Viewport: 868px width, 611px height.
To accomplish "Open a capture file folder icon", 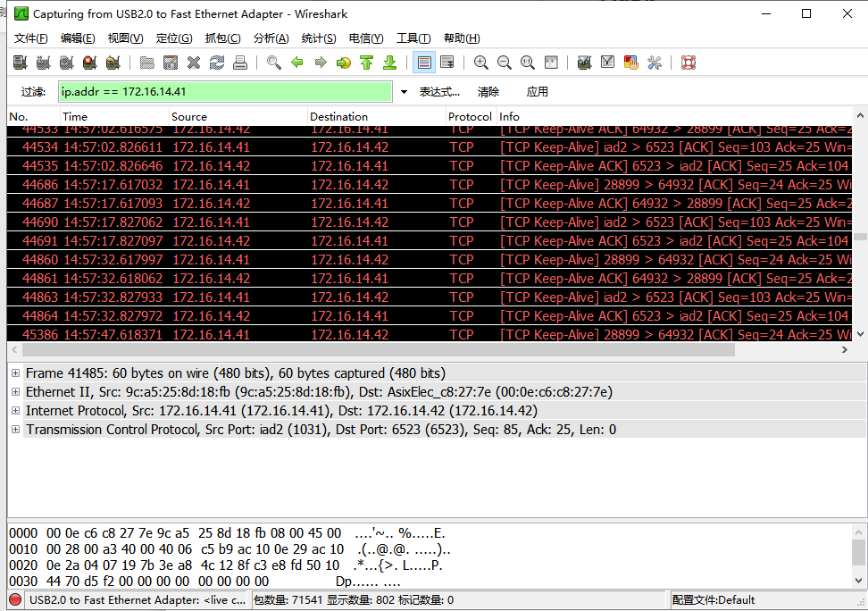I will pyautogui.click(x=146, y=63).
